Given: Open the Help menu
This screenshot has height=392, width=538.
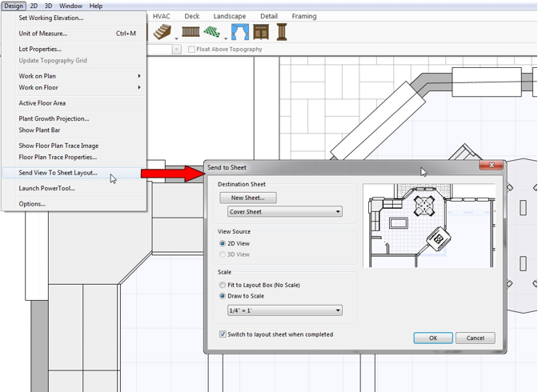Looking at the screenshot, I should pos(96,6).
